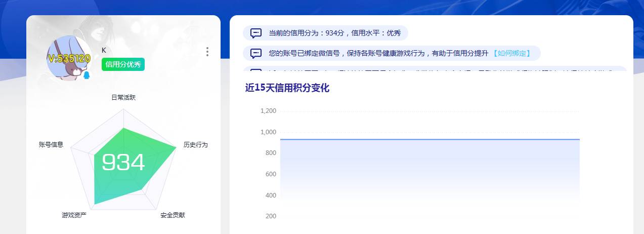Click the blue QQ penguin icon
Viewport: 644px width, 234px height.
click(x=87, y=75)
